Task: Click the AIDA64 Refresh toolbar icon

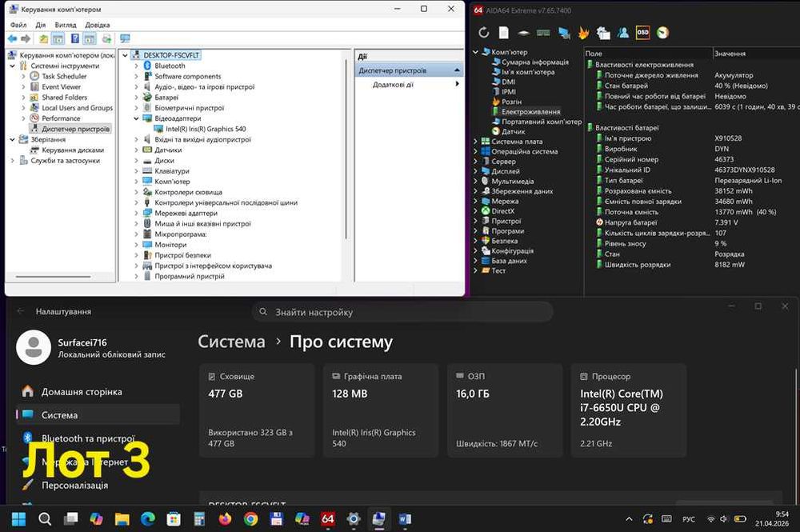Action: [x=484, y=33]
